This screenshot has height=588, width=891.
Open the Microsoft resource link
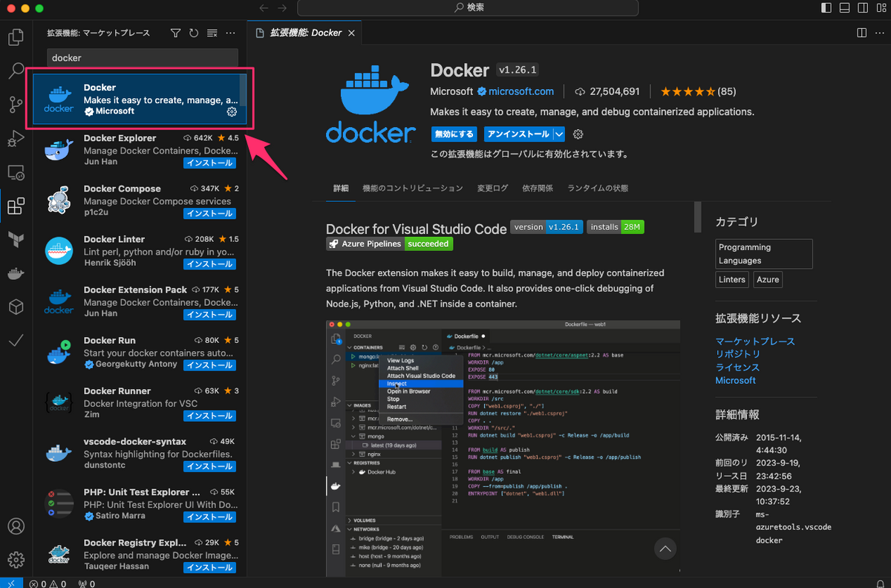[735, 380]
